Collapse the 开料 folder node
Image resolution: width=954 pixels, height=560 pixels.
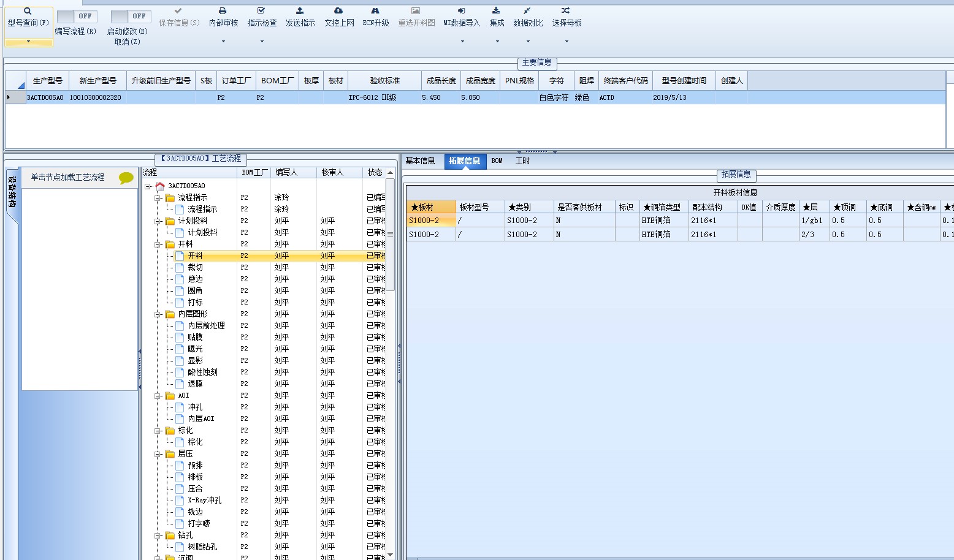(158, 244)
